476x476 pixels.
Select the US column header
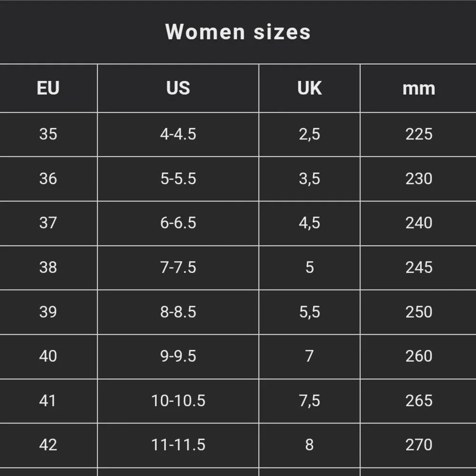[178, 88]
